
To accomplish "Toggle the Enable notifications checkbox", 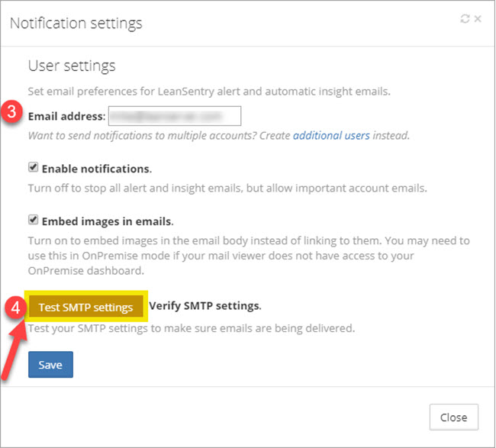I will tap(33, 167).
